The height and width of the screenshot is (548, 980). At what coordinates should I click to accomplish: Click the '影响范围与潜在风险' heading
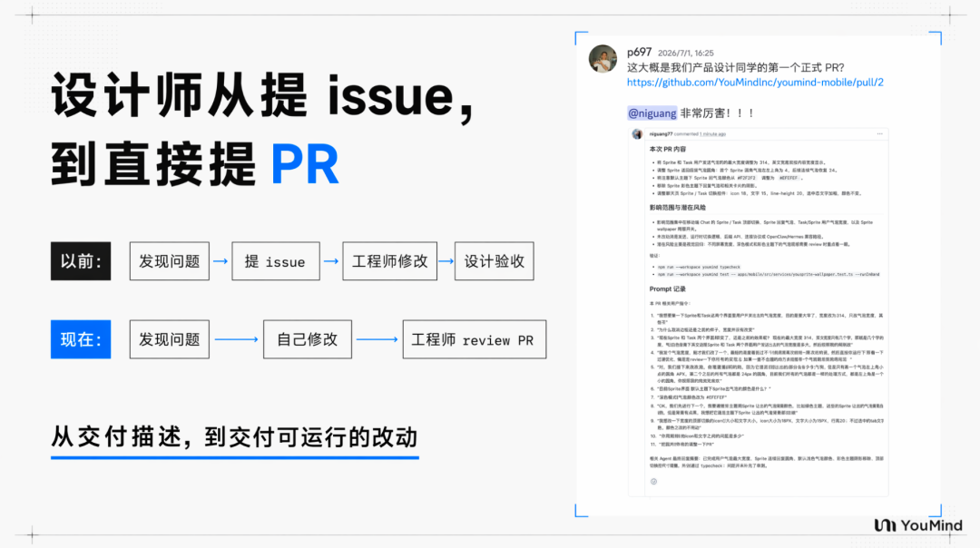click(x=678, y=208)
